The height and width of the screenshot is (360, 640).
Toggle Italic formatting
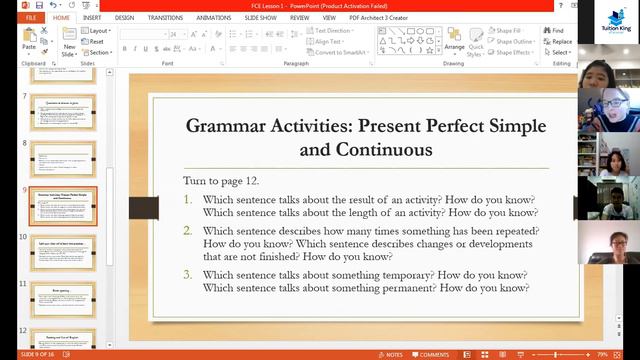[135, 49]
